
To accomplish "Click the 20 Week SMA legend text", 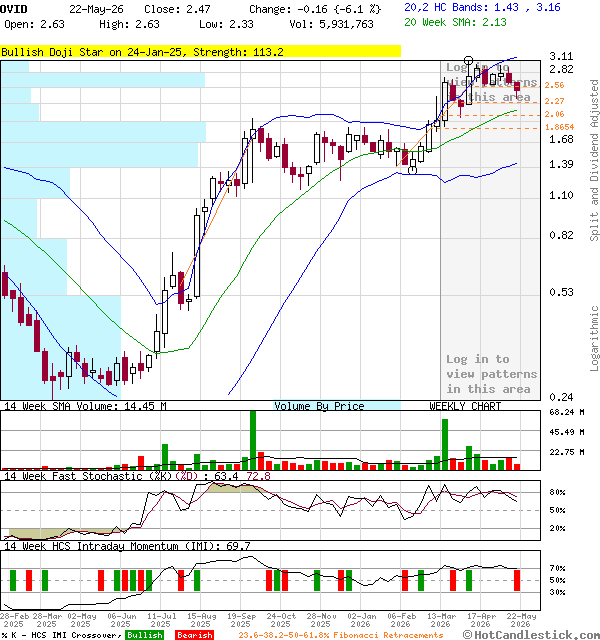I will click(x=455, y=22).
